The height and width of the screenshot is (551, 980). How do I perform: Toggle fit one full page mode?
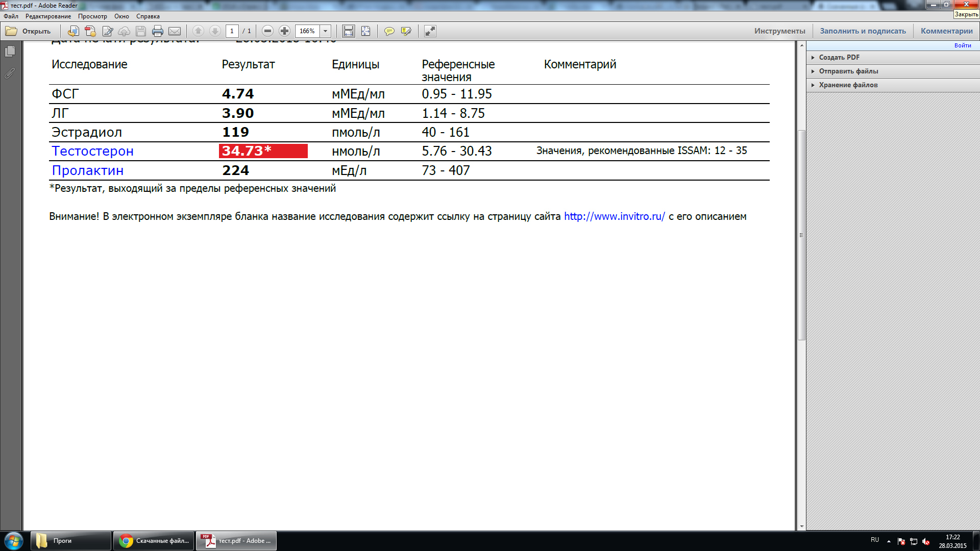point(366,31)
